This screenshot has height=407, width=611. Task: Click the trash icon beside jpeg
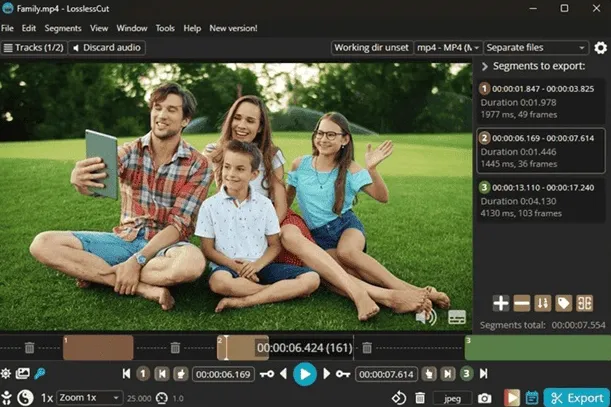(x=420, y=398)
